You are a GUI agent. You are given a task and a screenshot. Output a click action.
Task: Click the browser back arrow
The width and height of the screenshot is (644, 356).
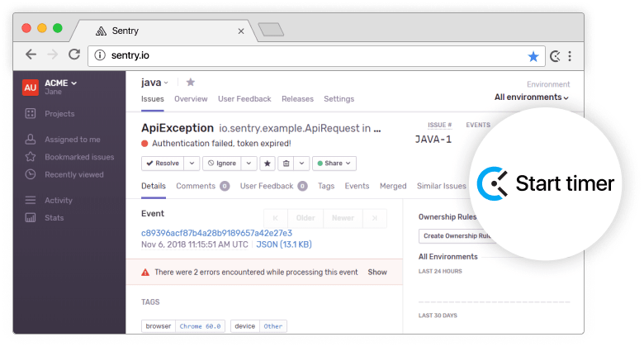click(x=31, y=55)
